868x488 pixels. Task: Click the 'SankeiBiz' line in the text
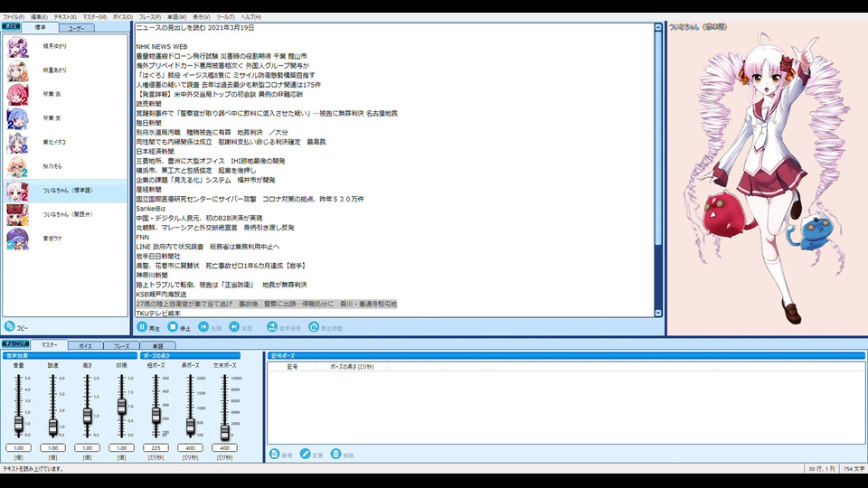coord(151,209)
